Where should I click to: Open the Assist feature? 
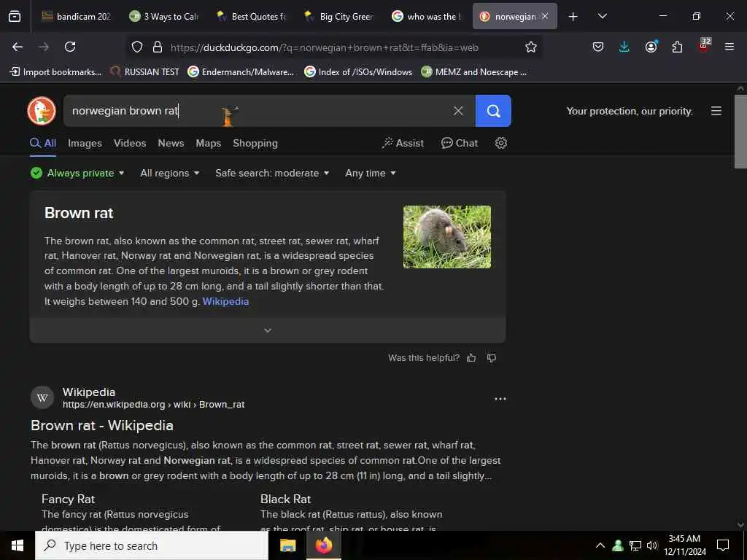(x=403, y=143)
